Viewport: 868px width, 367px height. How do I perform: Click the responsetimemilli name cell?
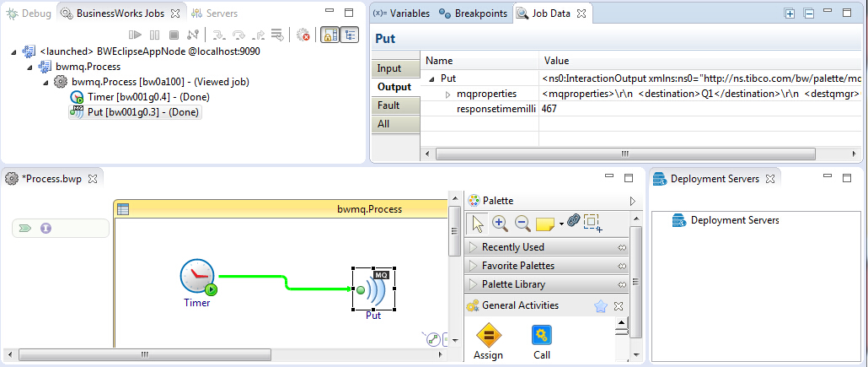496,109
